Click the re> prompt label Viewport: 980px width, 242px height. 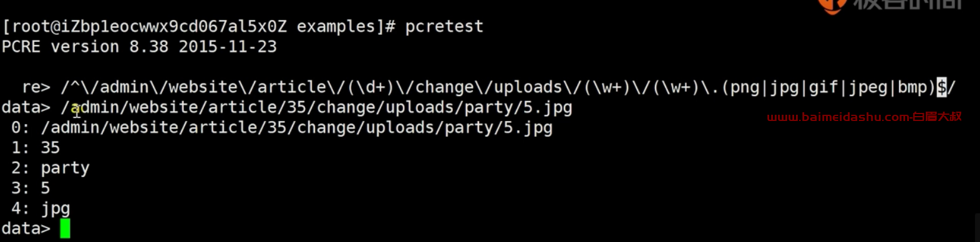(36, 87)
